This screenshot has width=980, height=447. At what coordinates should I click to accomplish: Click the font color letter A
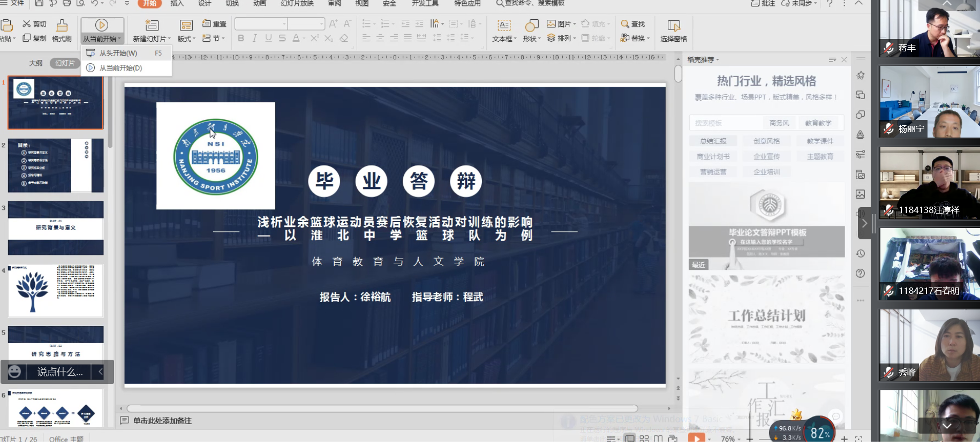[296, 38]
